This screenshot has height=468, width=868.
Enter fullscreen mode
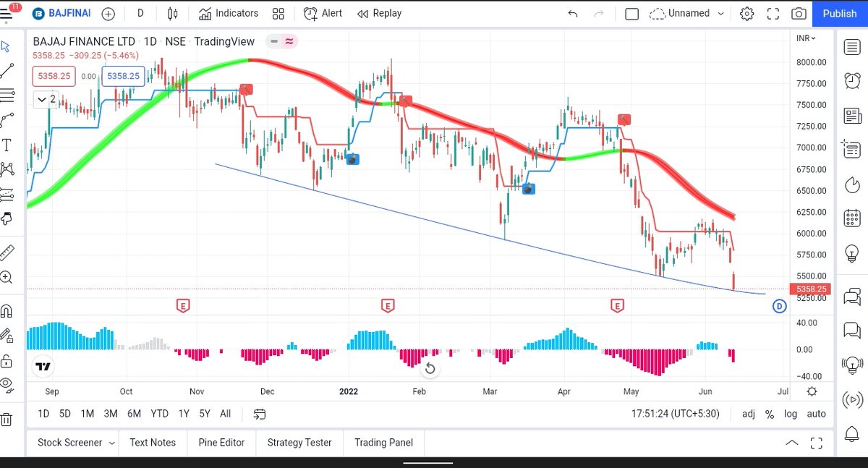[773, 13]
